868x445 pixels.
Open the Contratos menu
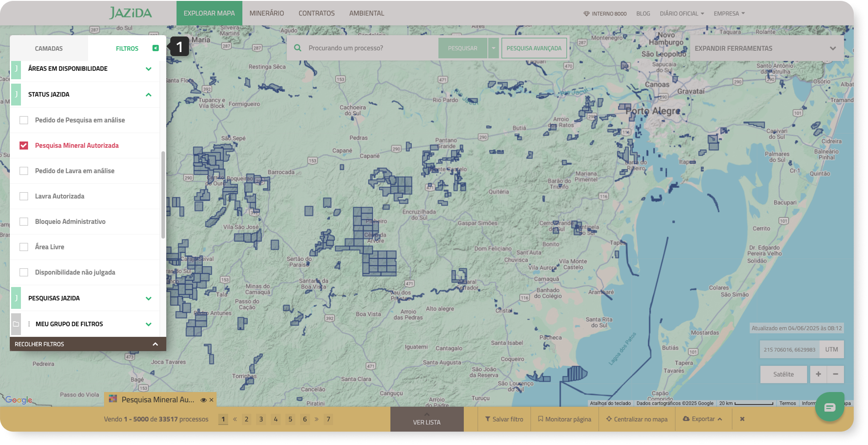(x=317, y=13)
